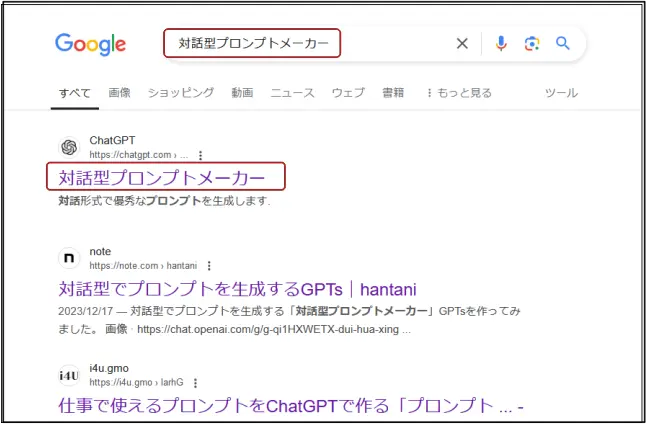Start voice search with the microphone icon
646x424 pixels.
pyautogui.click(x=501, y=43)
